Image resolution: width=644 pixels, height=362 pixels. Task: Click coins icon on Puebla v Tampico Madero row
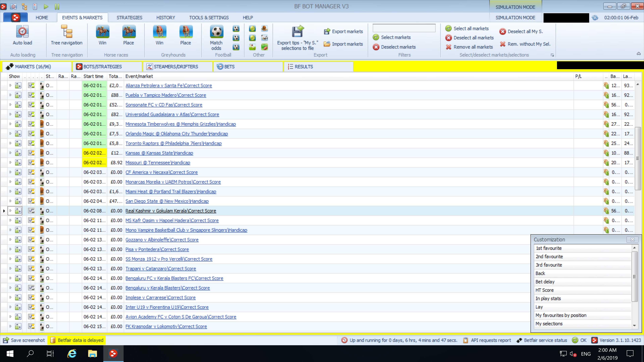tap(606, 95)
